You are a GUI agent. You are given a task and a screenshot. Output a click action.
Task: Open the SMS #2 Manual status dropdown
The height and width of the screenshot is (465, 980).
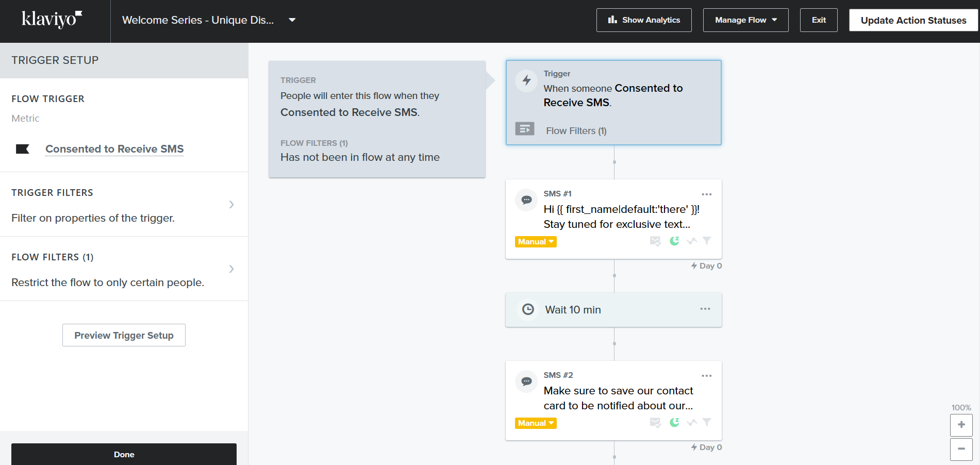536,423
